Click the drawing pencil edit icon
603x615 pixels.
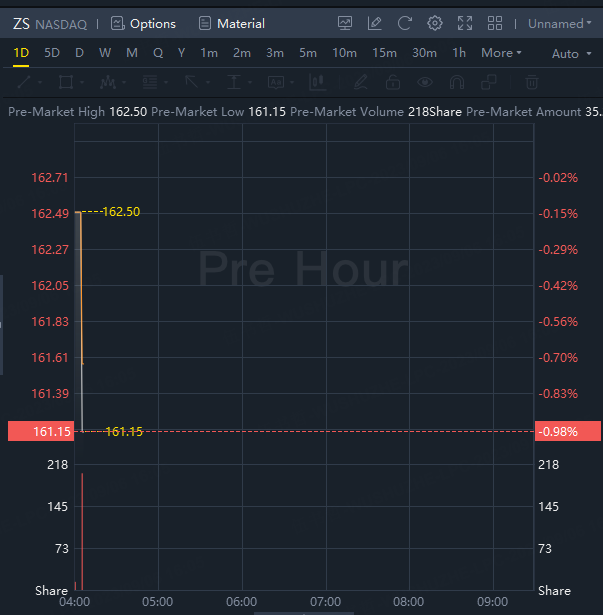pos(375,23)
